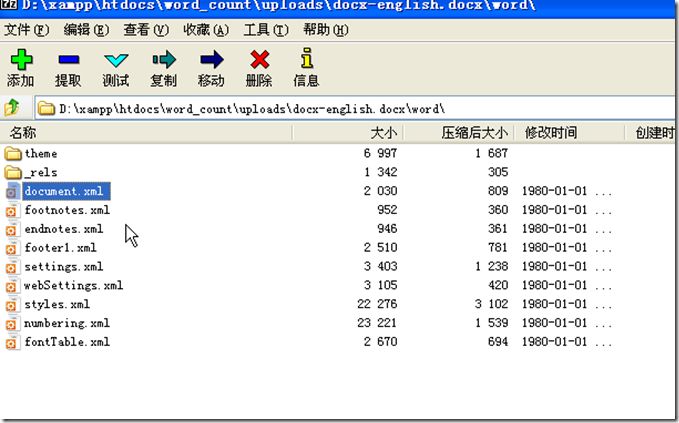The width and height of the screenshot is (679, 423).
Task: Select the endnotes.xml file name
Action: pos(64,229)
